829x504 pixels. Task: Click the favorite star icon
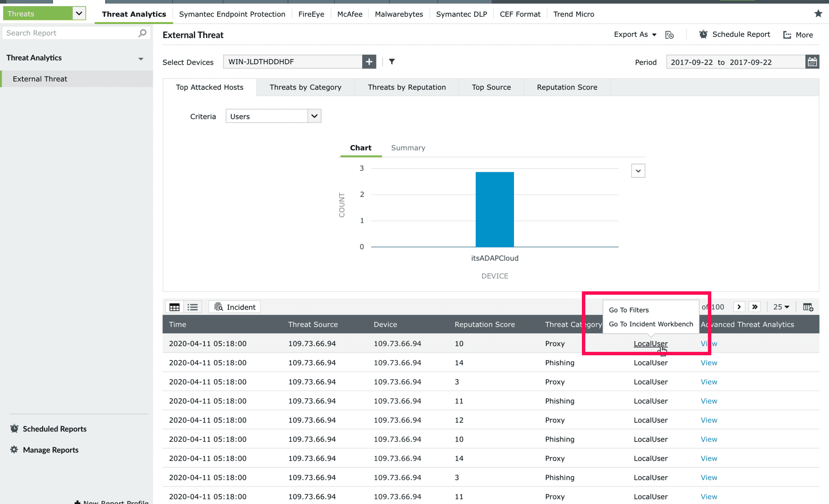(x=818, y=14)
